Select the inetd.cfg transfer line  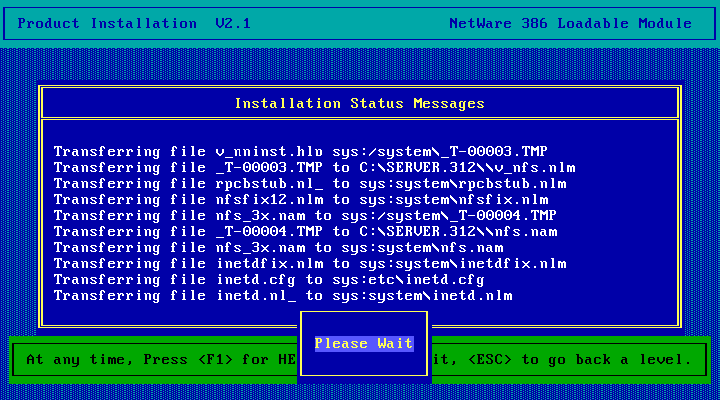coord(269,280)
